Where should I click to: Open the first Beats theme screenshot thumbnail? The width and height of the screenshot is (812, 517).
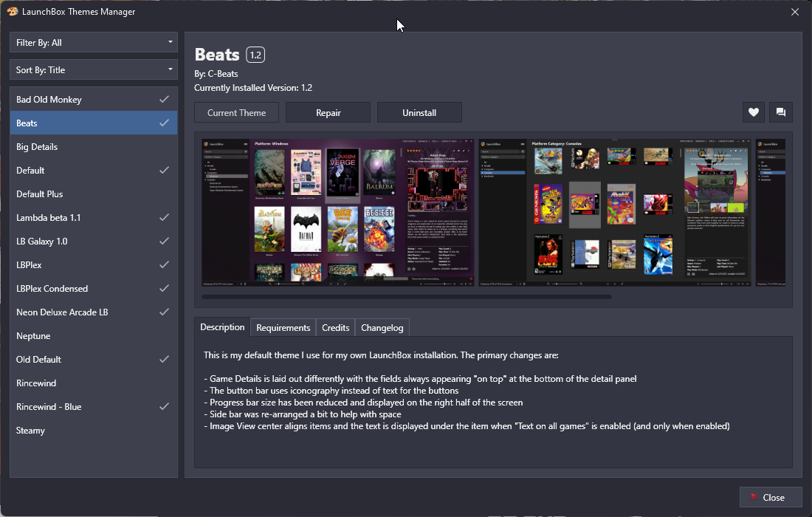click(338, 213)
